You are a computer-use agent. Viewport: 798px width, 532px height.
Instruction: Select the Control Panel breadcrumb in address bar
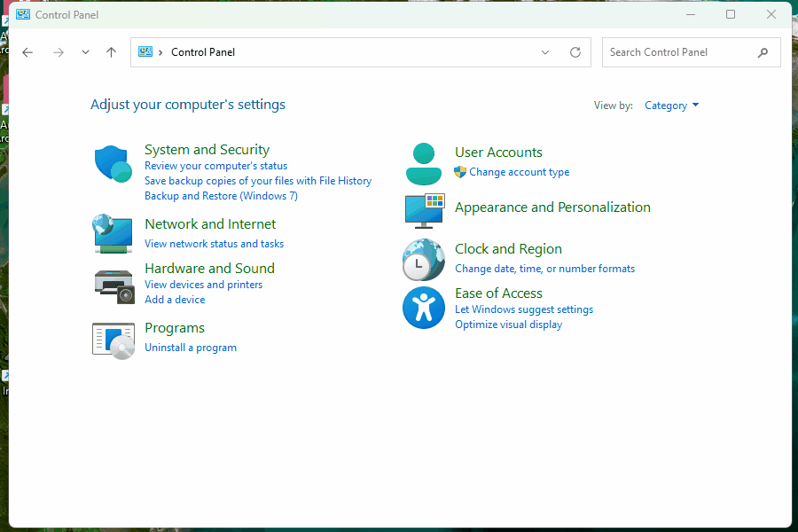pyautogui.click(x=203, y=52)
